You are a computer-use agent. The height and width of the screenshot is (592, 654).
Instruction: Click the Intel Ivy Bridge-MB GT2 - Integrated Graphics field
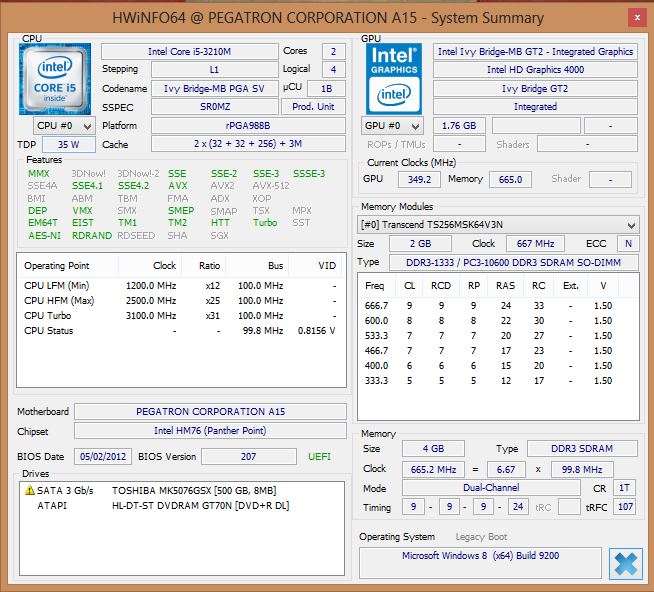tap(535, 51)
